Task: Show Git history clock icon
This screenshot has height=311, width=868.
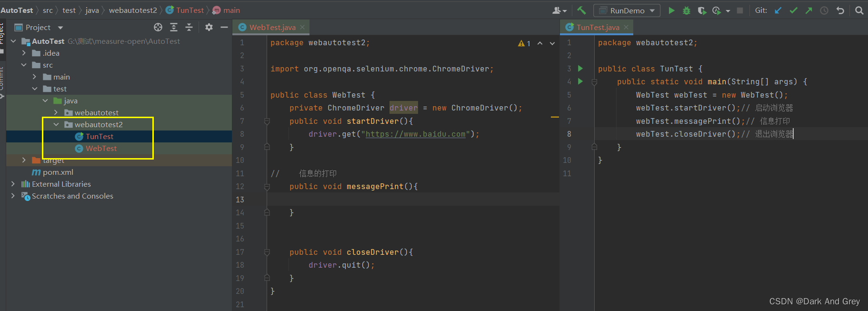Action: coord(824,10)
